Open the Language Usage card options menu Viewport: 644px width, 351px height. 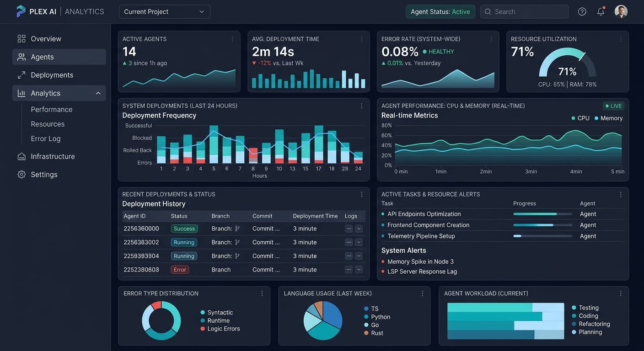pyautogui.click(x=422, y=293)
